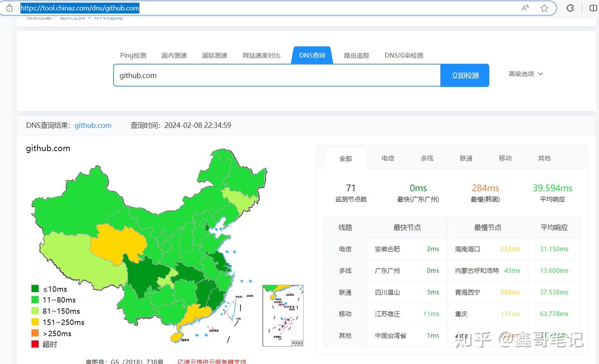Screen dimensions: 599x364
Task: Select the 全部 line filter tab
Action: pyautogui.click(x=346, y=158)
